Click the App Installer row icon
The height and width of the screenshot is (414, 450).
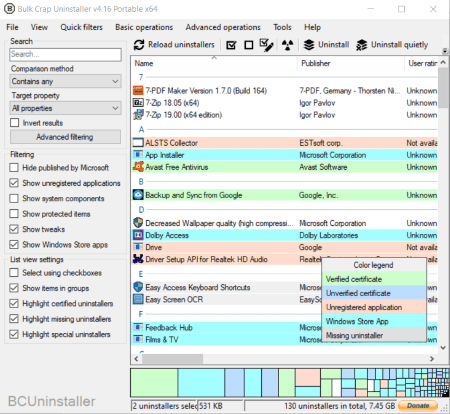point(138,155)
